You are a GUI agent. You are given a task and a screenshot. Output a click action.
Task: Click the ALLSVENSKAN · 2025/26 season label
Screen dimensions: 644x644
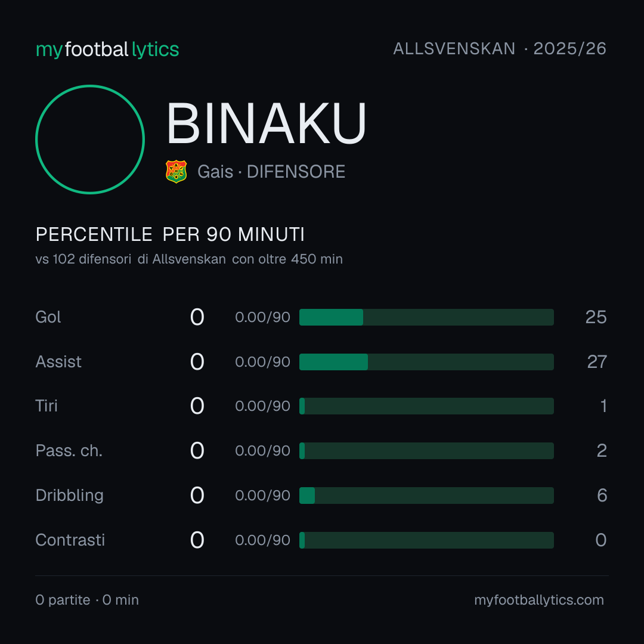[500, 48]
